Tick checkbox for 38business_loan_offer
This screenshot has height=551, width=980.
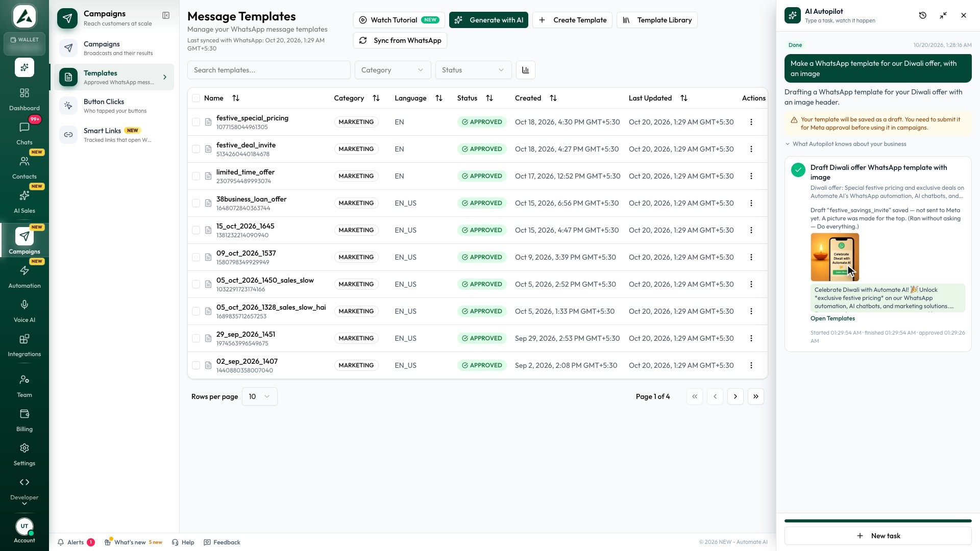(196, 203)
